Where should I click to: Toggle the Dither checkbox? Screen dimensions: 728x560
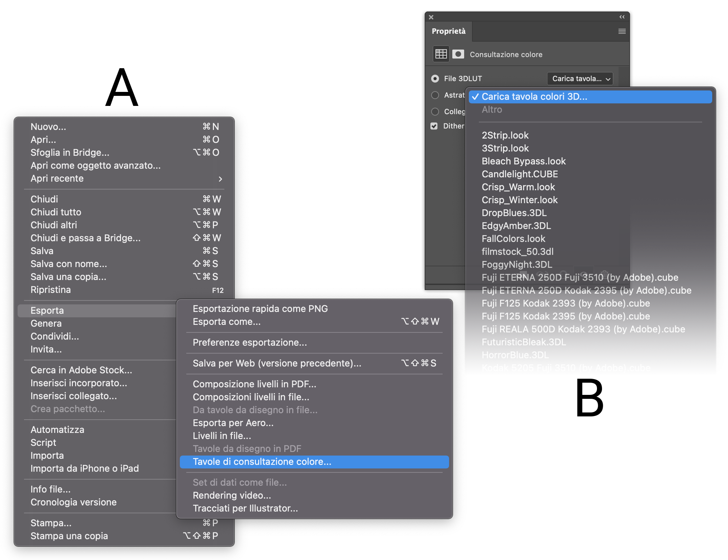(x=434, y=126)
